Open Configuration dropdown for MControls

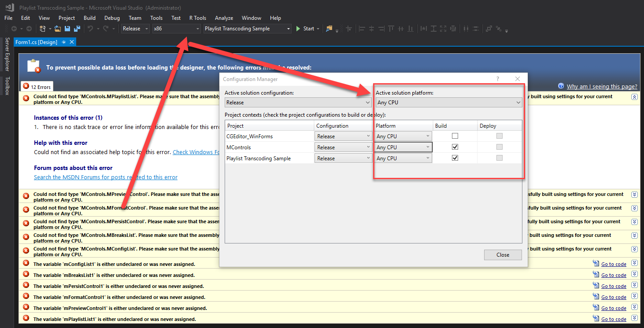344,147
